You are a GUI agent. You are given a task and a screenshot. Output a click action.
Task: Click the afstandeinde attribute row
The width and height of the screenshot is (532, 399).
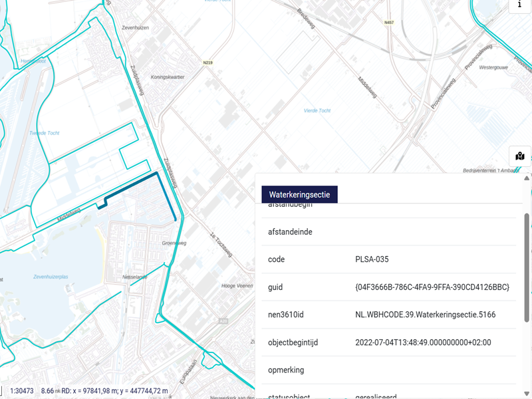pyautogui.click(x=384, y=232)
